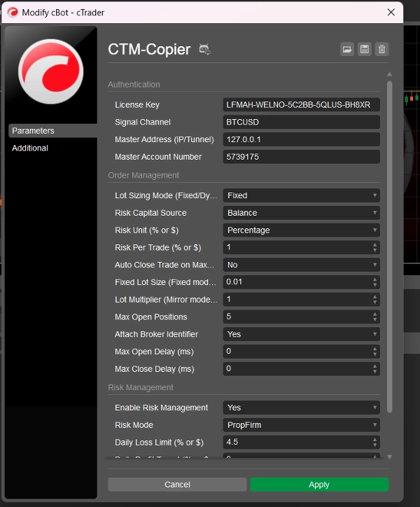Click the Master Account Number field
This screenshot has width=420, height=507.
pos(301,157)
